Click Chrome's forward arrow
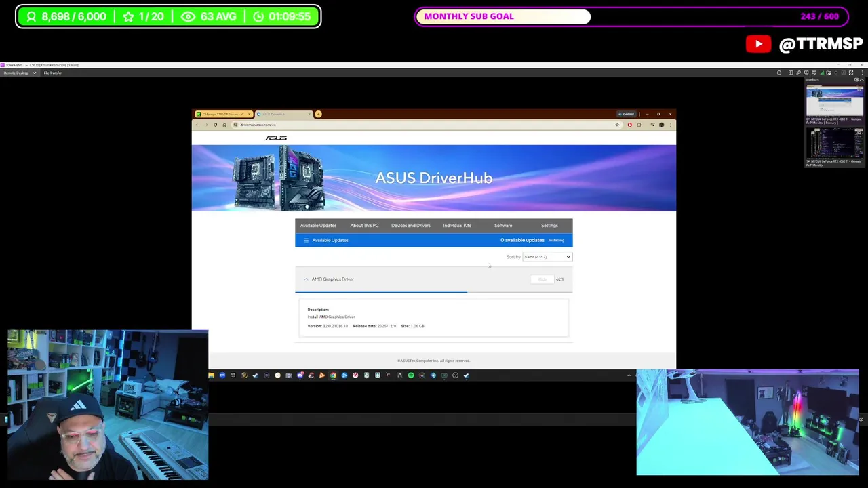This screenshot has height=488, width=868. click(x=206, y=125)
